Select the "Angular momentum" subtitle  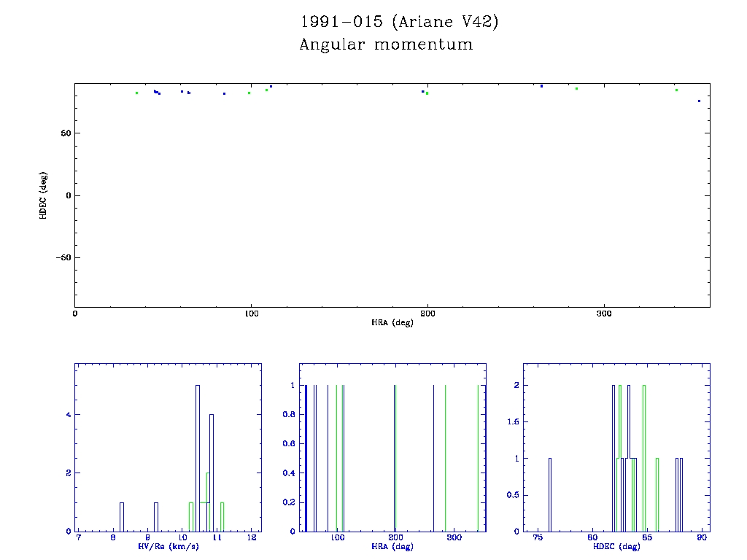tap(386, 44)
